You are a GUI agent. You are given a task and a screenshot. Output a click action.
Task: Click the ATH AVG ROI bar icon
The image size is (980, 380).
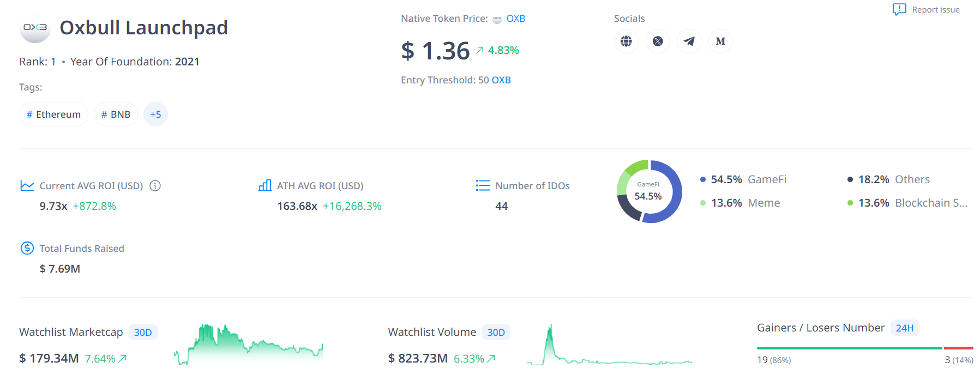click(265, 186)
